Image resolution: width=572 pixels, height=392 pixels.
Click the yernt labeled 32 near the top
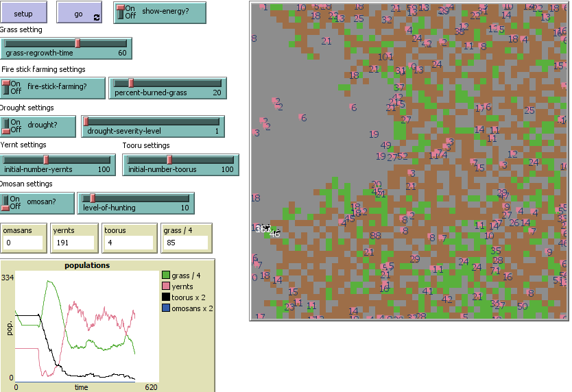[387, 20]
